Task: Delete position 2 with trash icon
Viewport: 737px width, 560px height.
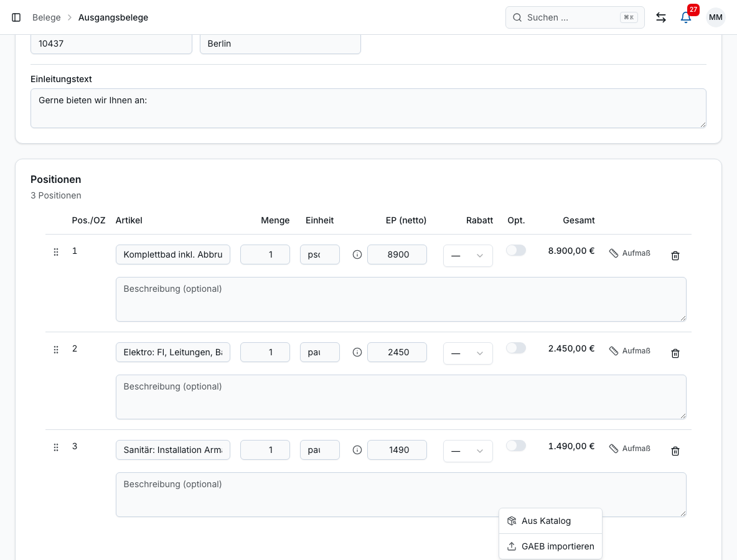Action: [x=675, y=353]
